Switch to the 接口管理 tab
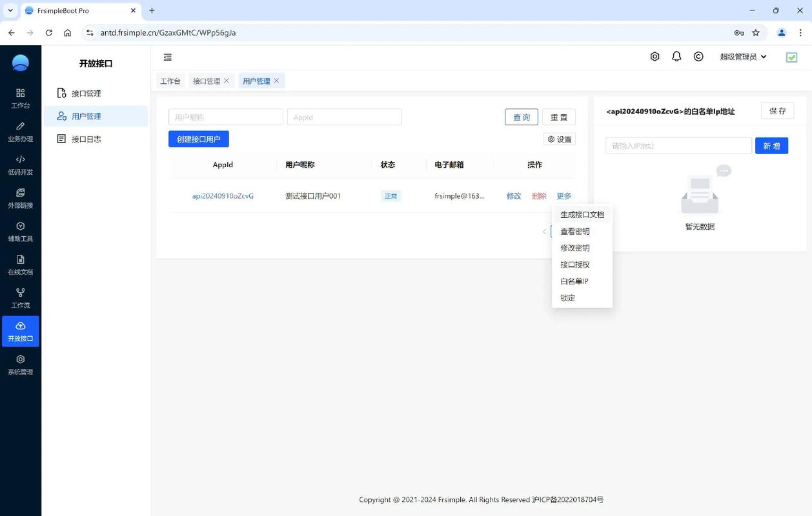The width and height of the screenshot is (812, 516). pyautogui.click(x=207, y=81)
